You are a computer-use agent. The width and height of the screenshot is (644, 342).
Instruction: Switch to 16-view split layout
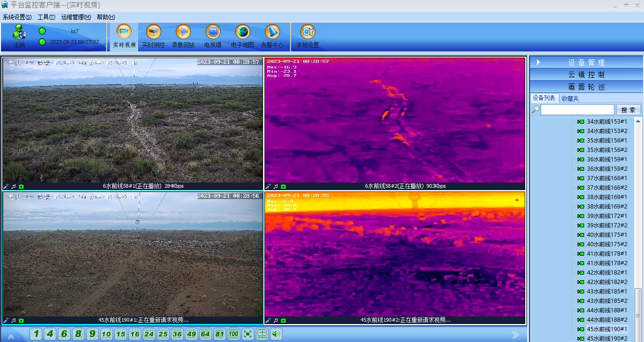[135, 334]
